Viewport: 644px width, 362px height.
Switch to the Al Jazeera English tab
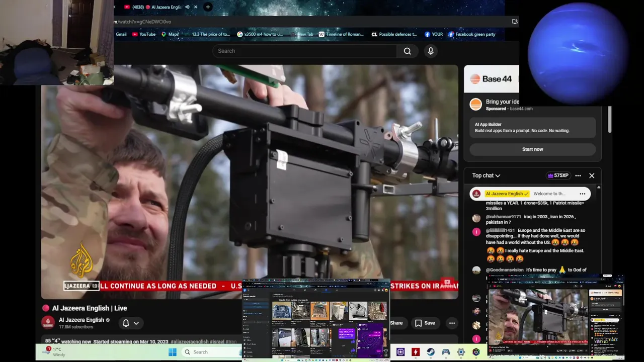[x=157, y=7]
